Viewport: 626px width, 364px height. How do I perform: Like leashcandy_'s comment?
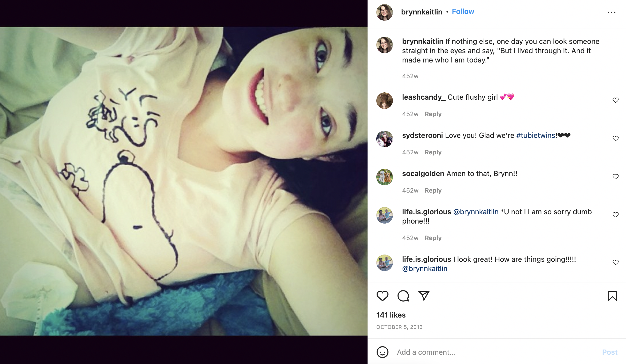[x=615, y=100]
